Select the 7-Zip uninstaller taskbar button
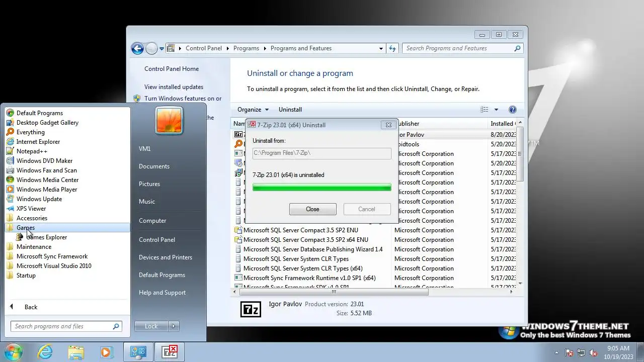 click(169, 352)
